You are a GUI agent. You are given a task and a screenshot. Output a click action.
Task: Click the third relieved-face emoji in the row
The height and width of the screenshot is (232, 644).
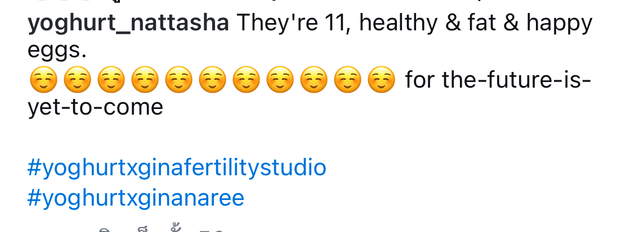(x=111, y=79)
